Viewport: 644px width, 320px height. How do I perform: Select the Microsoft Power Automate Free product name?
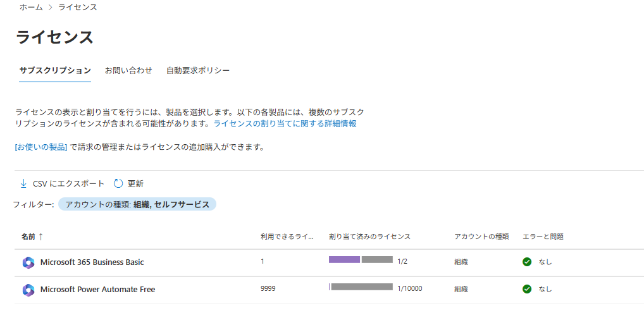coord(97,290)
